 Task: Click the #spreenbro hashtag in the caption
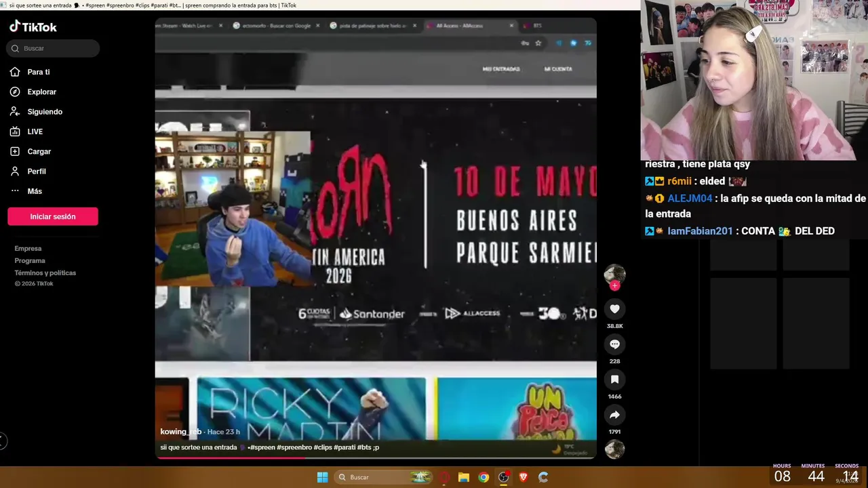pos(294,447)
